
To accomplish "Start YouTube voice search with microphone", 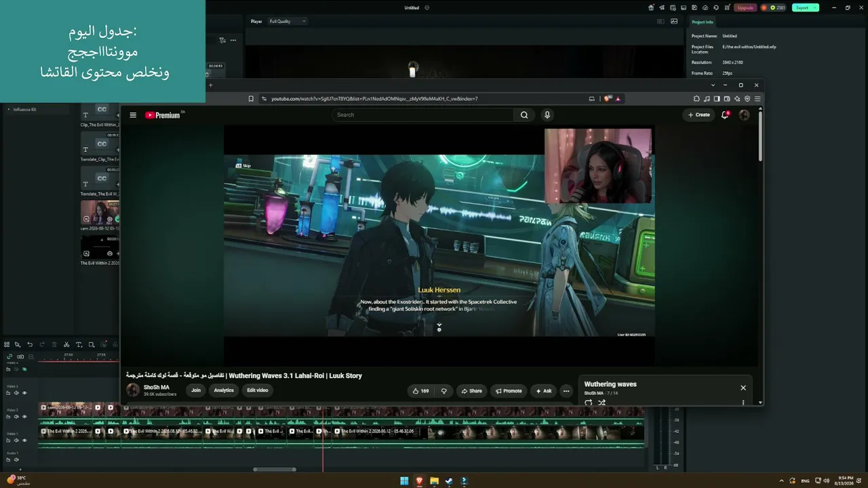I will [x=547, y=115].
